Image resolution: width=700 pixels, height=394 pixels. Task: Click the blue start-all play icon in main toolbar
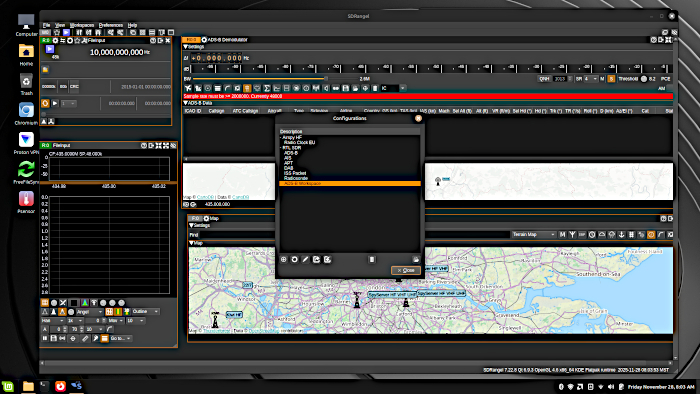pyautogui.click(x=66, y=32)
